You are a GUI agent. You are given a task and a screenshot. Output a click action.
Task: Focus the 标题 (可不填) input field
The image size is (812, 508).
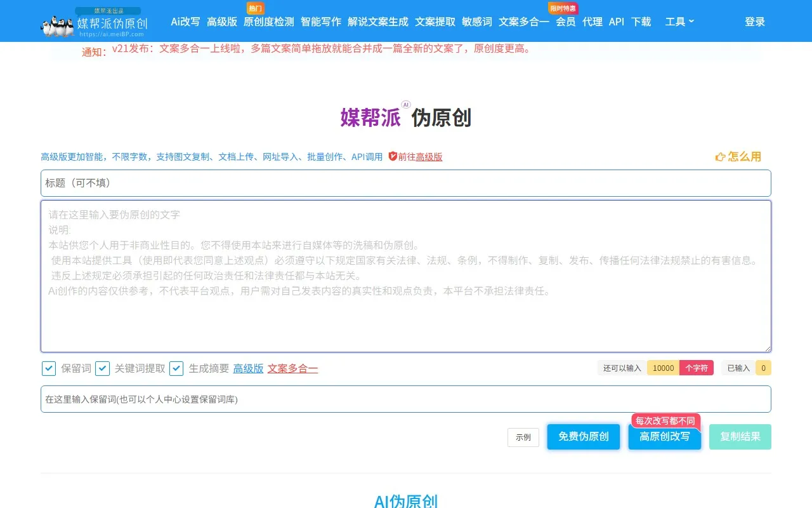tap(406, 183)
